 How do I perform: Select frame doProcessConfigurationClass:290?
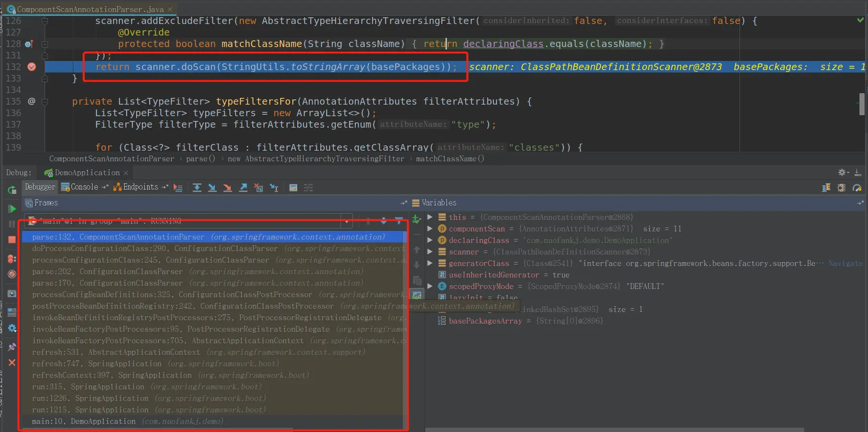tap(214, 249)
